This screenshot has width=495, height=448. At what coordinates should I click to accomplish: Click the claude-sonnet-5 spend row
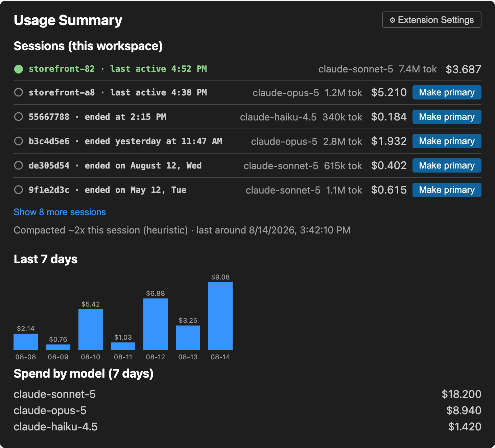pyautogui.click(x=247, y=394)
